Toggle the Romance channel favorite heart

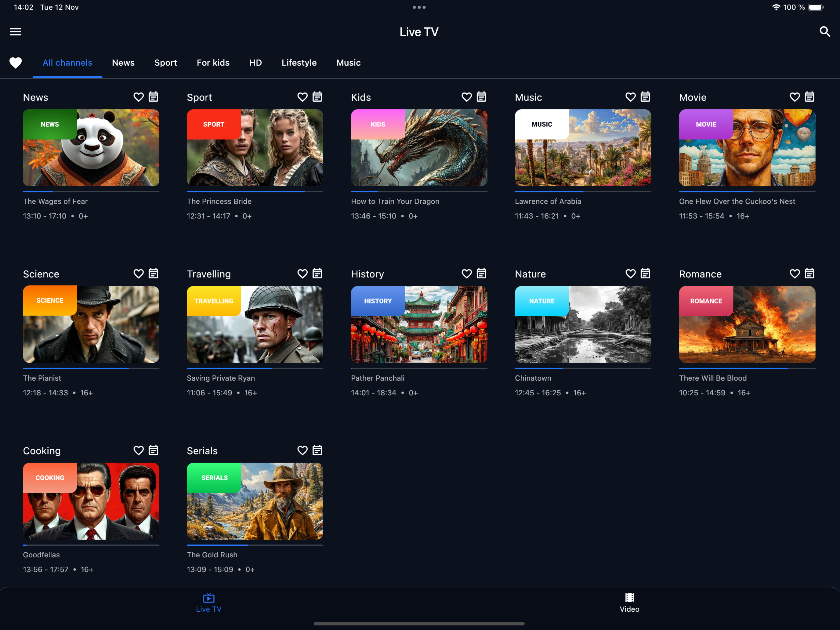tap(795, 274)
